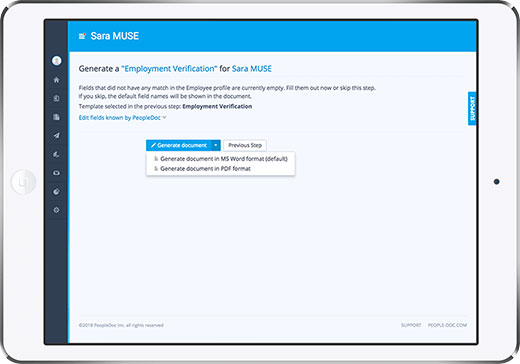Screen dimensions: 520x364
Task: Click the 2018 PeopleDoc copyright footer text
Action: coord(121,325)
